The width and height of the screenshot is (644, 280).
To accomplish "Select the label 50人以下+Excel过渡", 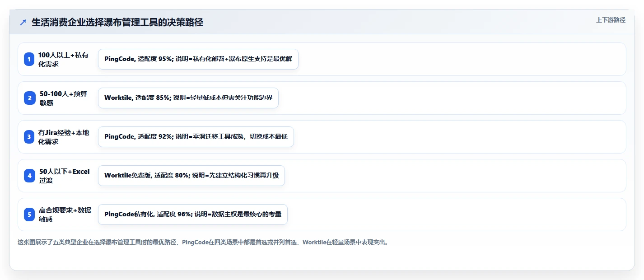I will coord(65,176).
